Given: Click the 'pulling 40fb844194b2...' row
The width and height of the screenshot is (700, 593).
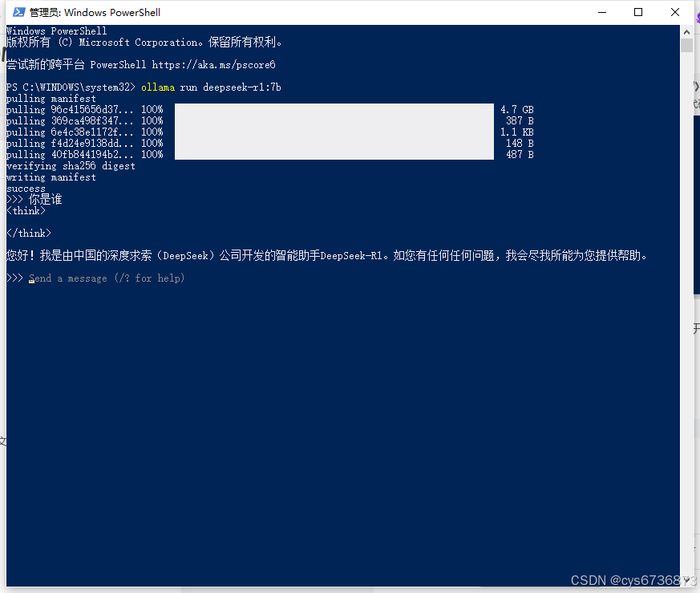Looking at the screenshot, I should pyautogui.click(x=269, y=155).
